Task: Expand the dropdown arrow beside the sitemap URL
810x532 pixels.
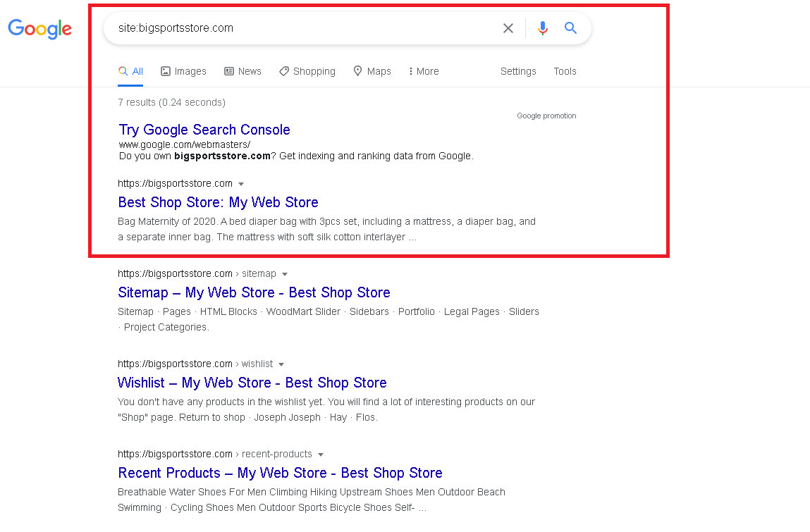Action: click(285, 274)
